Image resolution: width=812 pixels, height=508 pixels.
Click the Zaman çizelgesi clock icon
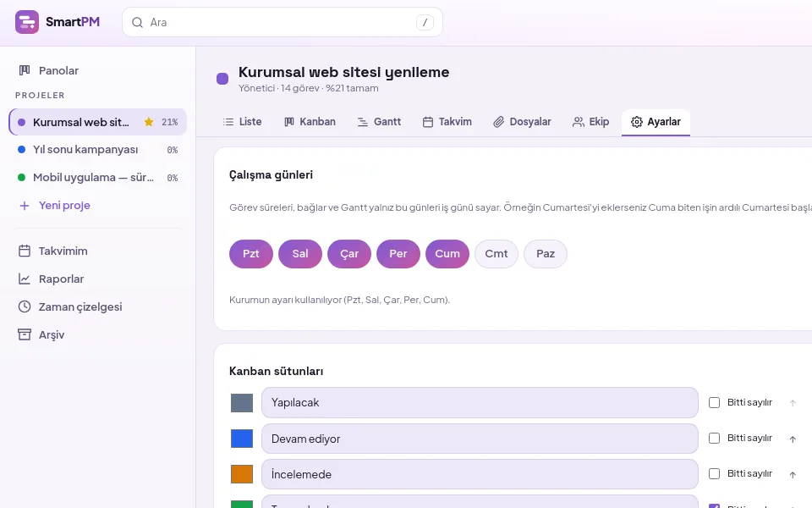coord(25,306)
